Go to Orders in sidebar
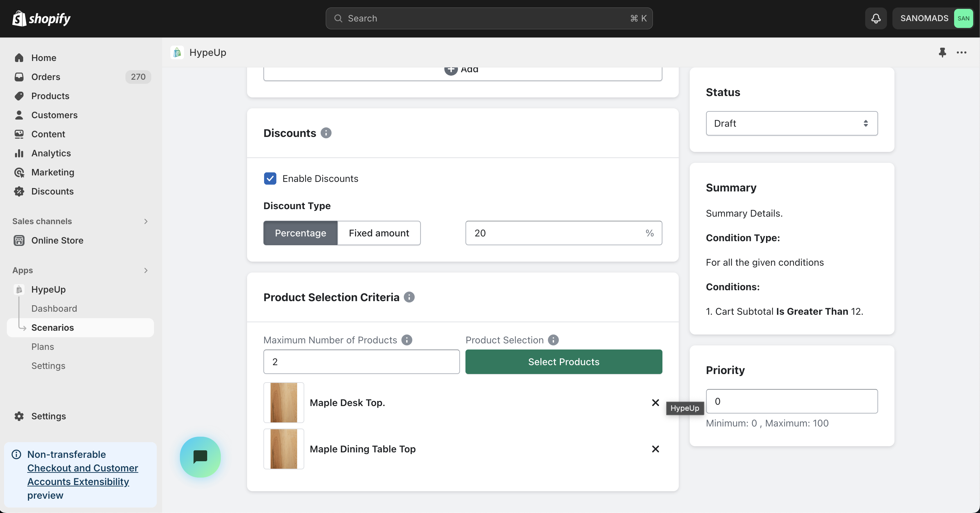980x513 pixels. point(46,77)
